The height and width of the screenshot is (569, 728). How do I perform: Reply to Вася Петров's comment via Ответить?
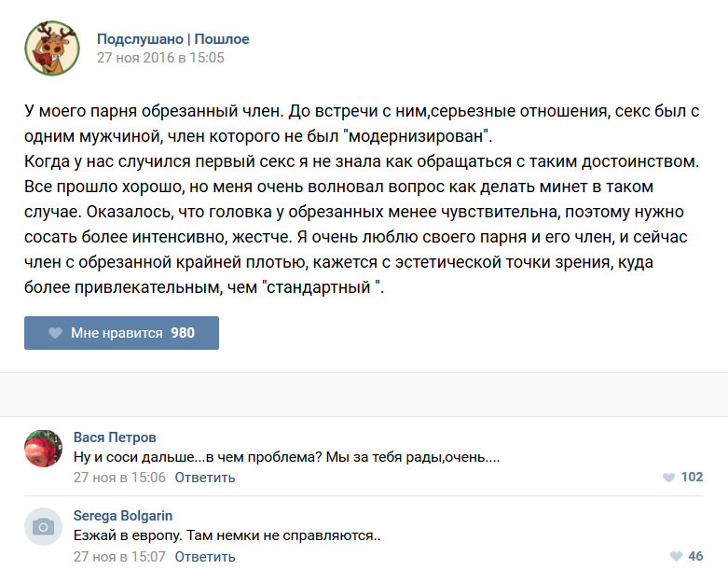204,478
